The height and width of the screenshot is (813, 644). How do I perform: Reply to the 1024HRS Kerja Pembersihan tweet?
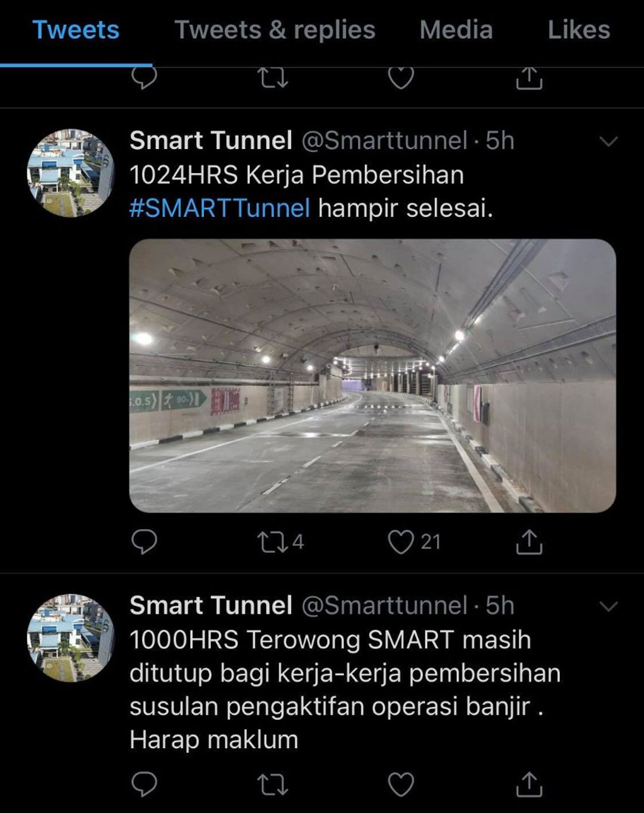[x=144, y=542]
